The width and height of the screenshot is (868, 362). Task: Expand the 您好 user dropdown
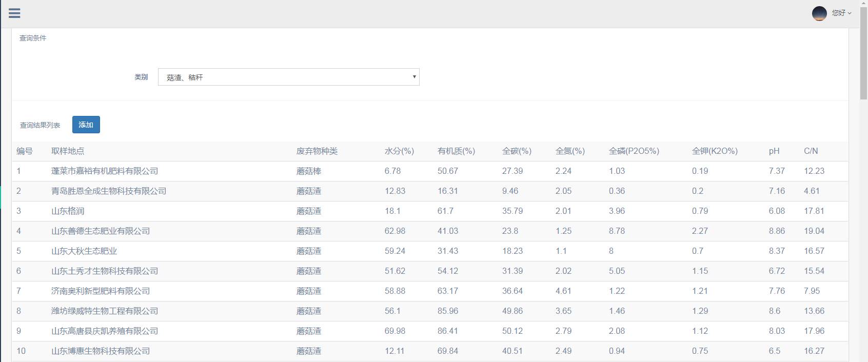click(841, 13)
